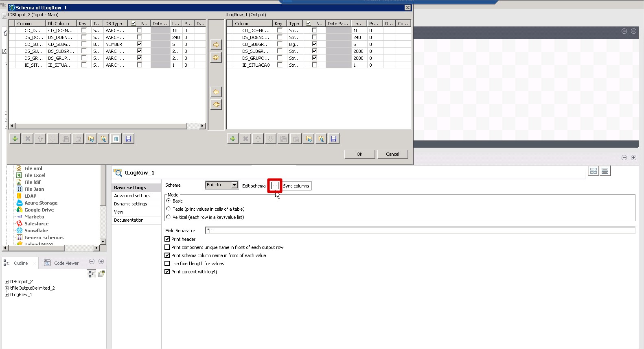This screenshot has width=644, height=349.
Task: Open Dynamic settings tab
Action: (130, 204)
